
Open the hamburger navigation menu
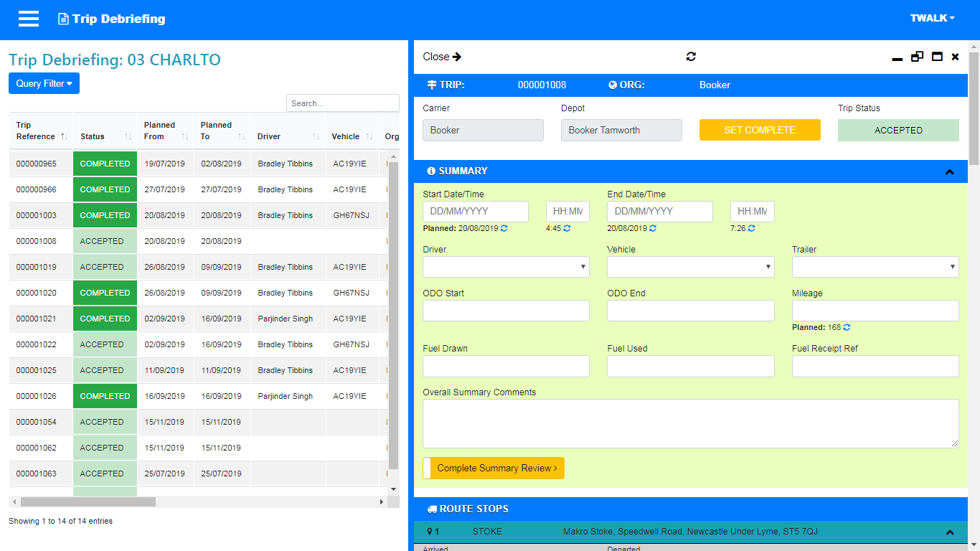pyautogui.click(x=29, y=19)
